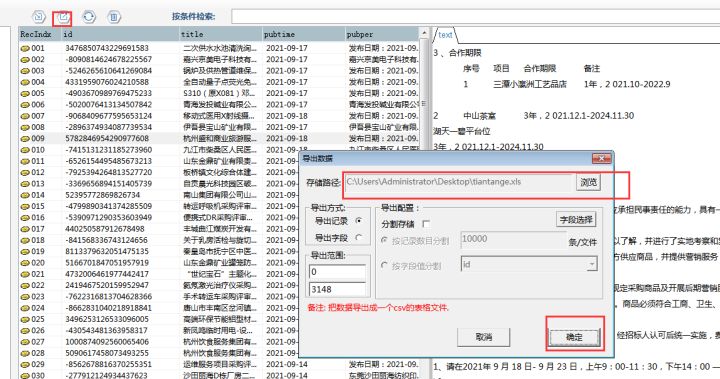This screenshot has width=720, height=379.
Task: Click pubper cell 伊吾县宝山矿业有限
Action: coord(383,127)
